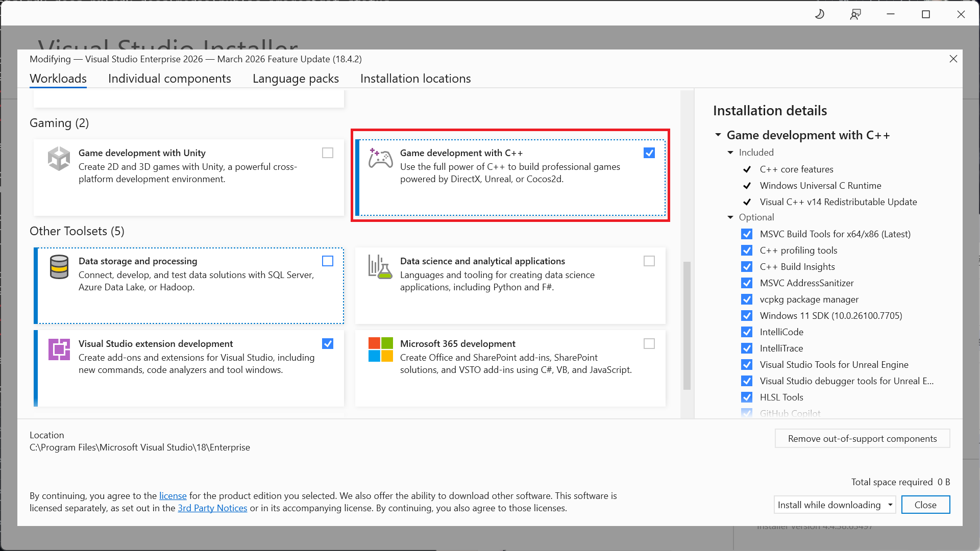Click the purple extension development icon
Image resolution: width=980 pixels, height=551 pixels.
pyautogui.click(x=59, y=349)
